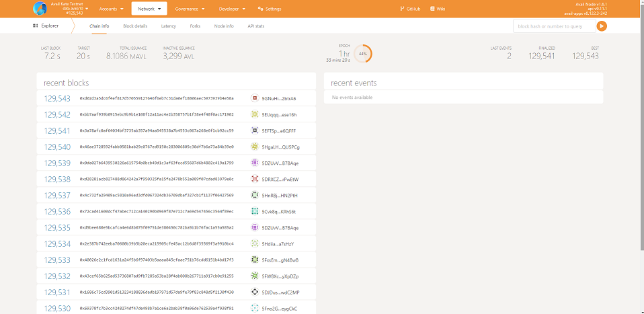Click identicon of validator 5Cvk8q...KRhS6t
Viewport: 644px width, 314px height.
255,211
